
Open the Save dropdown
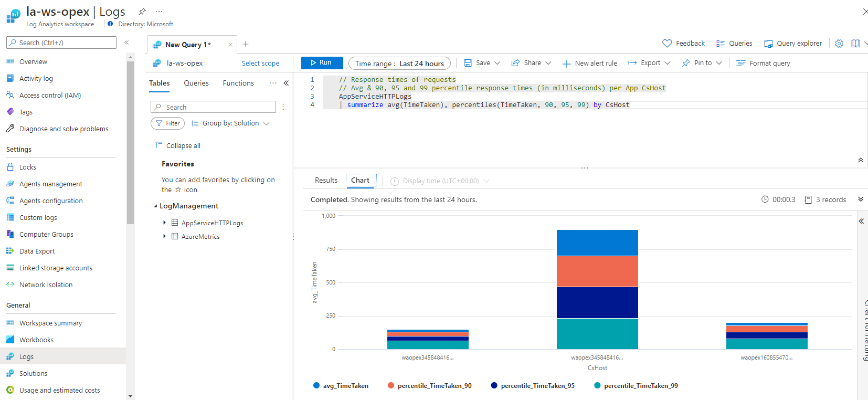[482, 63]
